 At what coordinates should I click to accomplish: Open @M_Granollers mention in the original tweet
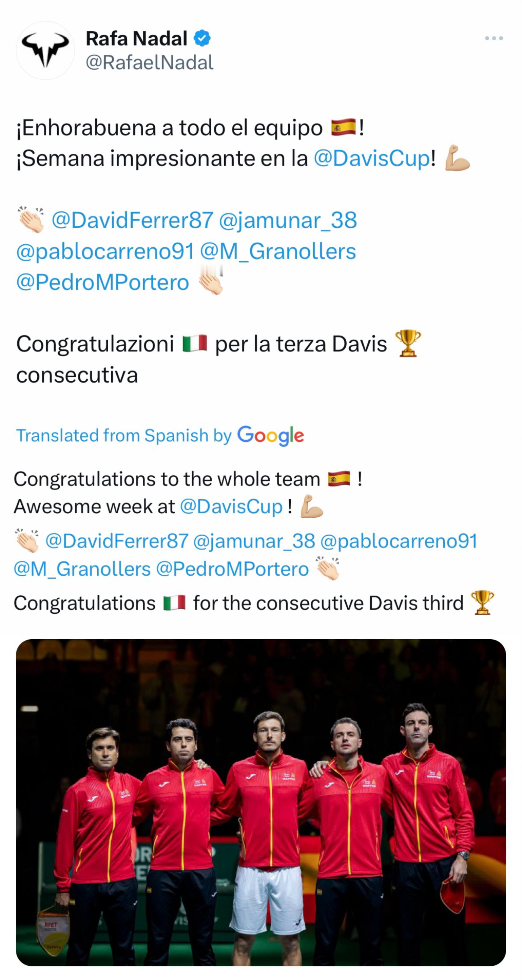click(278, 251)
